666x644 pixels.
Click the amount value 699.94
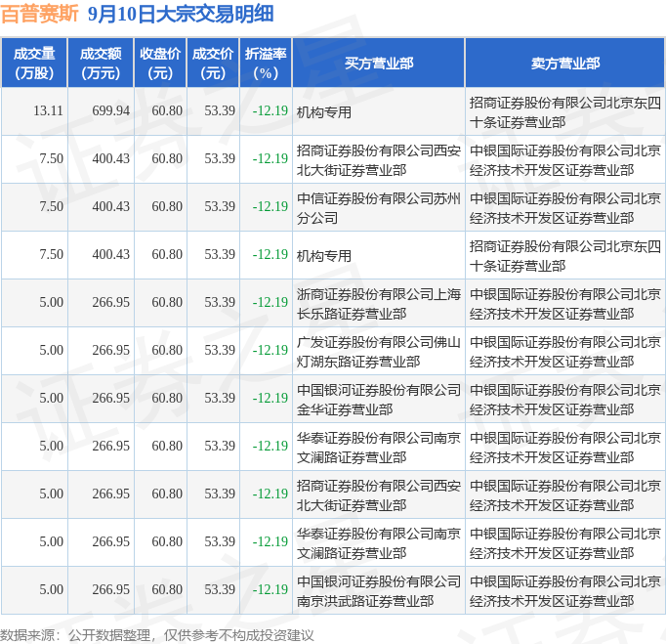(x=111, y=111)
